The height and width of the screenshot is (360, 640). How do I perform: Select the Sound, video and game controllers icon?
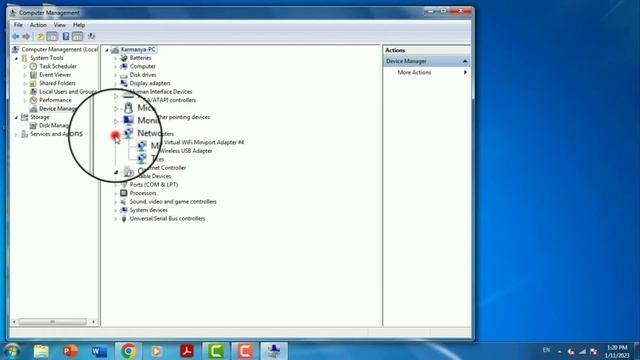[124, 202]
